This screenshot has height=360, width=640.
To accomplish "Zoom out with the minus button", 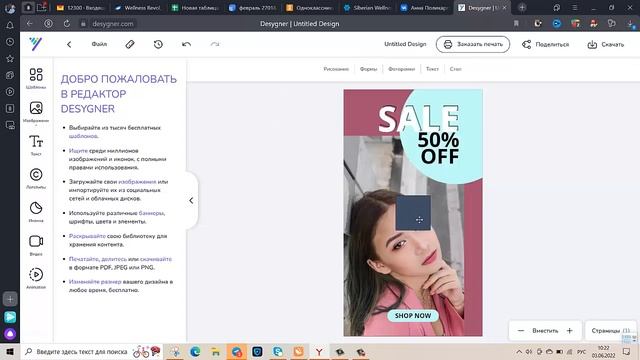I will click(521, 331).
